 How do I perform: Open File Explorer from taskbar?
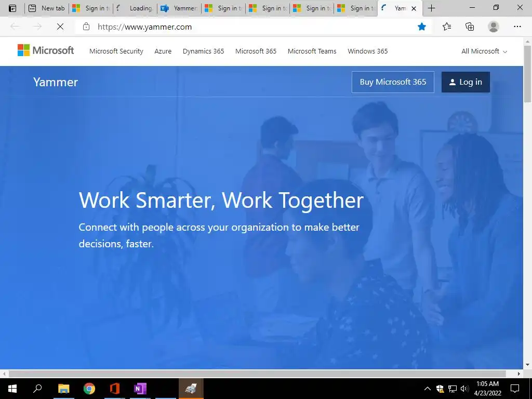click(x=63, y=389)
